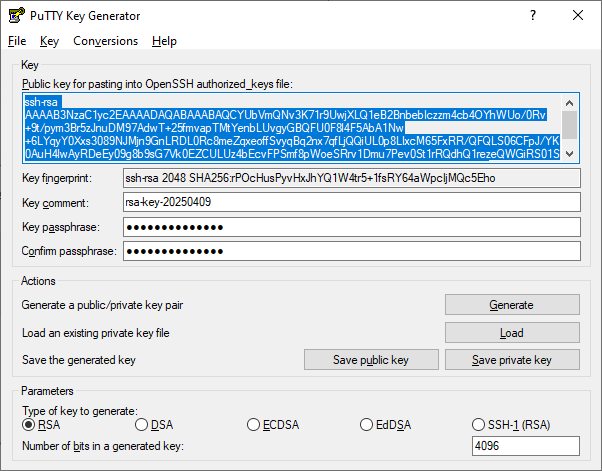Screen dimensions: 602x471
Task: Click the Key fingerprint field
Action: 352,178
